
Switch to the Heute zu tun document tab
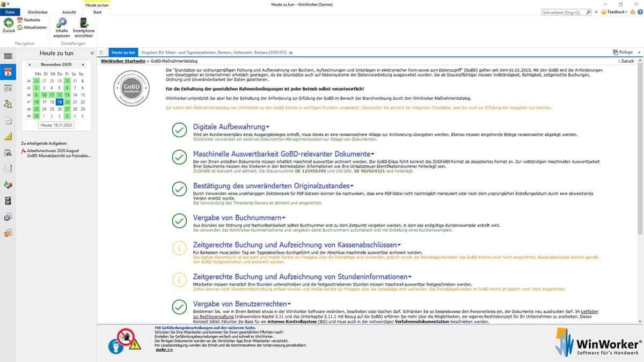click(123, 53)
